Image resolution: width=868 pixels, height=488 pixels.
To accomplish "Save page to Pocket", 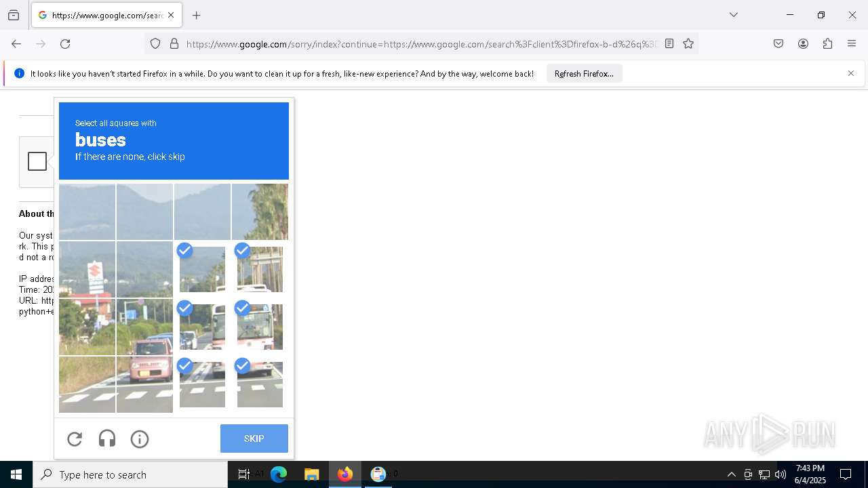I will point(778,44).
